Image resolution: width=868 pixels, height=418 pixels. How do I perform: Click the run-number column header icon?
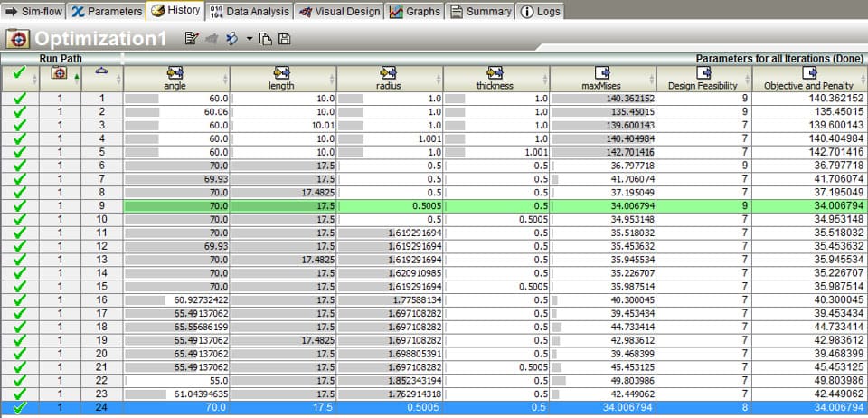(x=101, y=71)
